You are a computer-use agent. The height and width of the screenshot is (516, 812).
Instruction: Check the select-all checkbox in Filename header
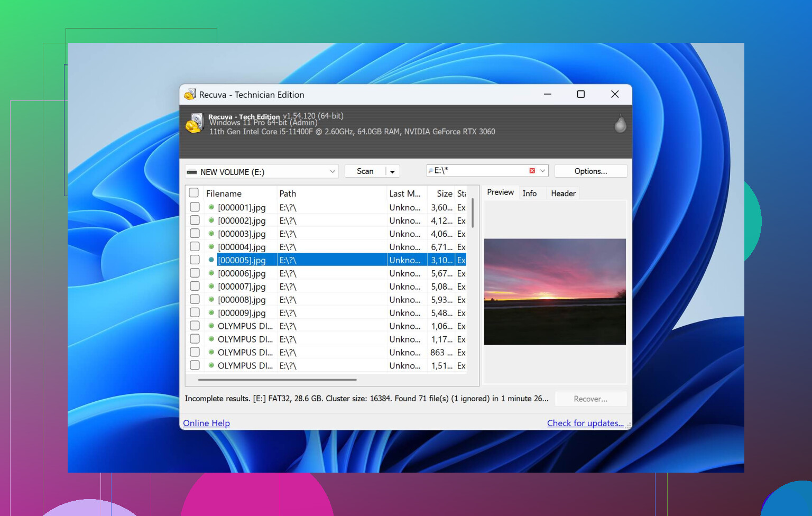pyautogui.click(x=194, y=193)
